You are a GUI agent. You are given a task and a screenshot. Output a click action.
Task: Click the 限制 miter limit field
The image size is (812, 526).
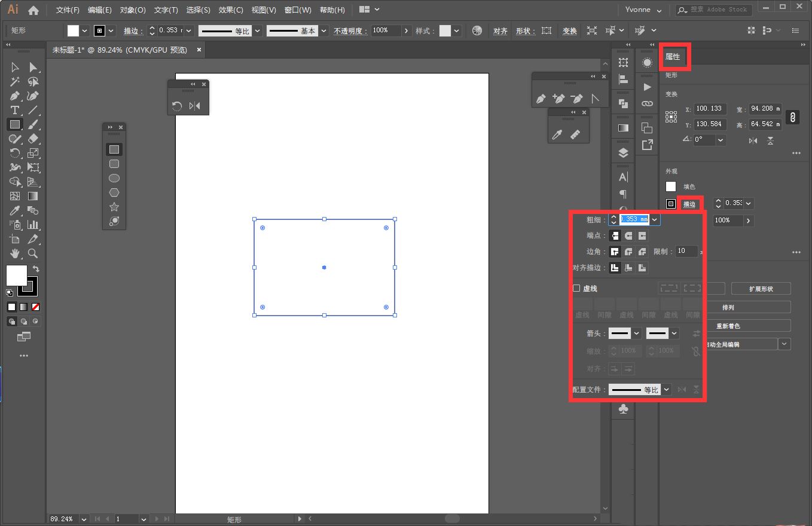[686, 252]
